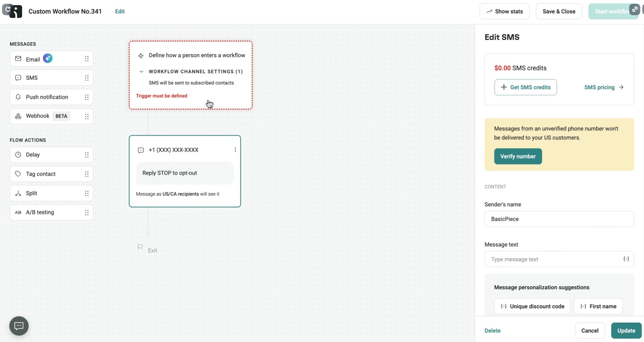Click Verify number button
644x342 pixels.
pos(518,157)
